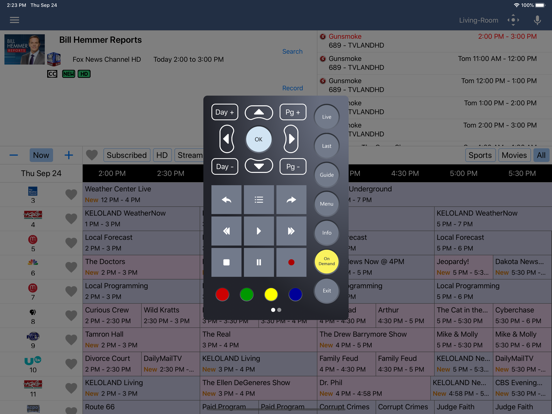
Task: Favorite channel 3 with heart
Action: [x=71, y=194]
